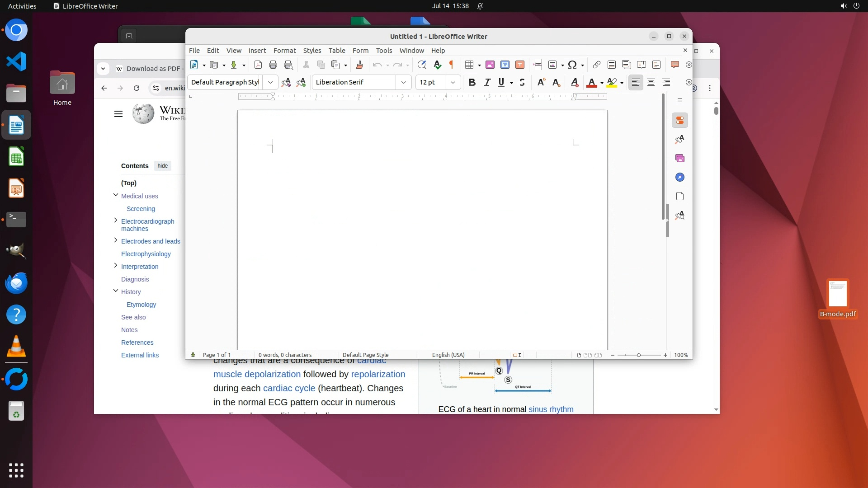Toggle italic formatting

[x=487, y=82]
